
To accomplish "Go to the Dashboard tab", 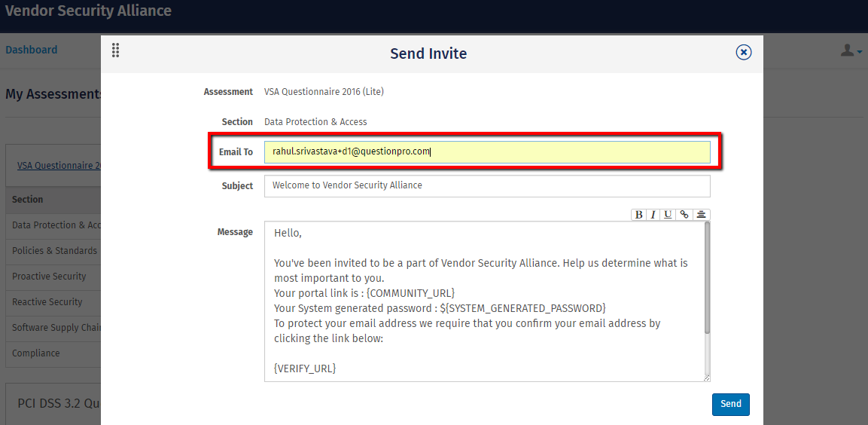I will (32, 50).
